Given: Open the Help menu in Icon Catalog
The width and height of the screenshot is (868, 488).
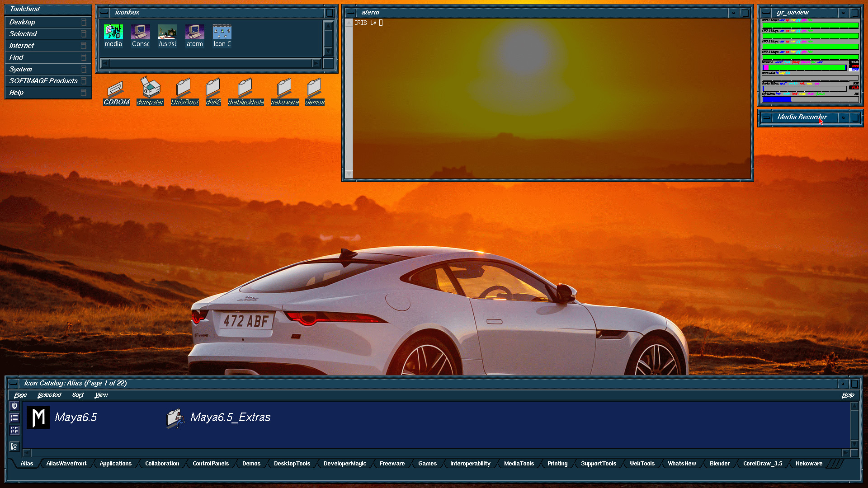Looking at the screenshot, I should [848, 395].
